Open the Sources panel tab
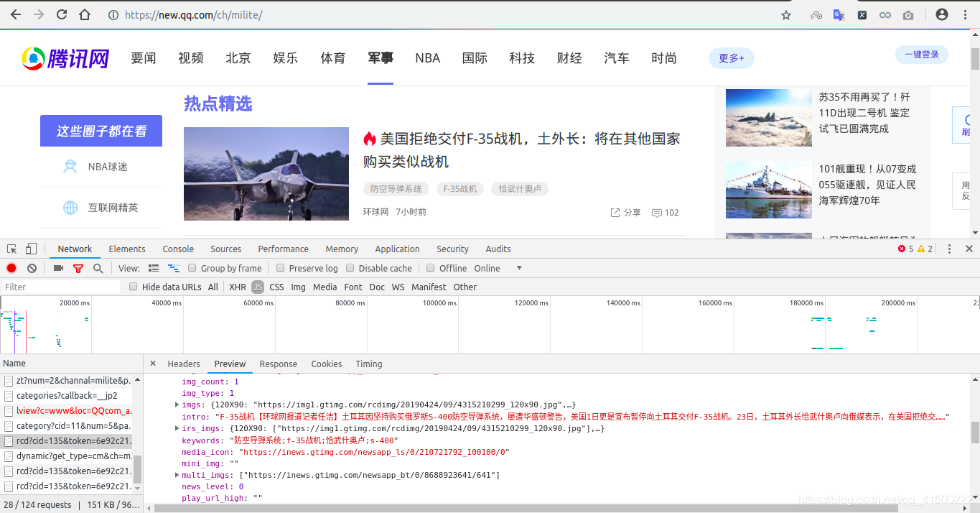 tap(226, 249)
